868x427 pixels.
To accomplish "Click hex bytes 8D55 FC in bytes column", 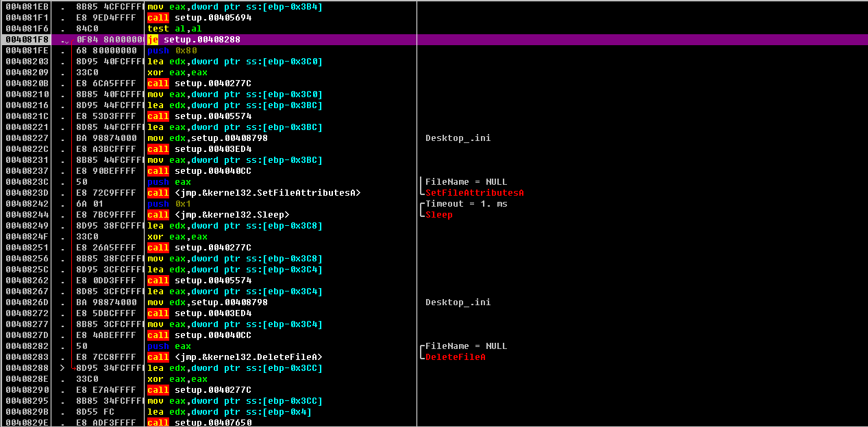I will [x=95, y=412].
